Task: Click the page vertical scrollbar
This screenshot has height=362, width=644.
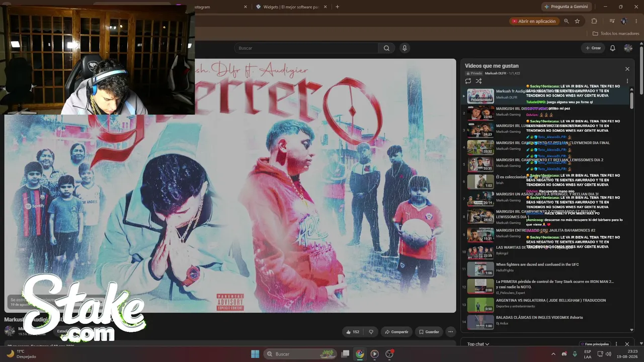Action: 641,69
